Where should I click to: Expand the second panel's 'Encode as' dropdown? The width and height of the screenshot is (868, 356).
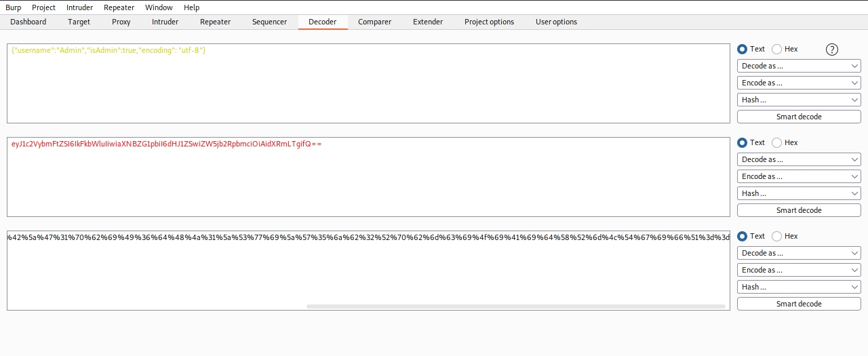click(799, 176)
